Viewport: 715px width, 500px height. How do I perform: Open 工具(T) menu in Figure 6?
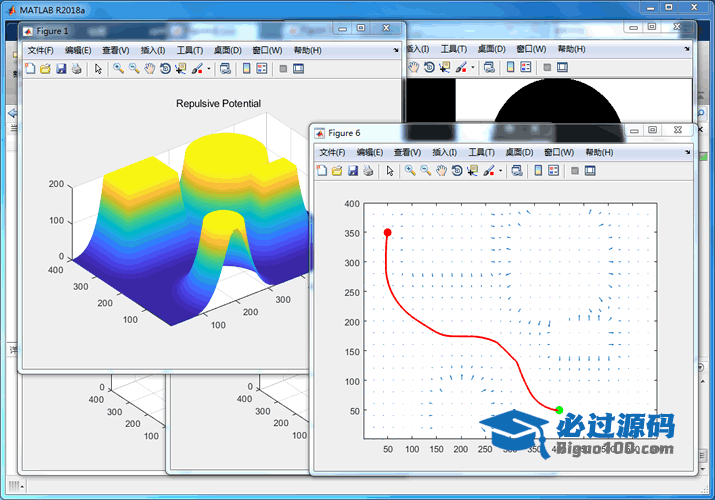click(x=482, y=152)
